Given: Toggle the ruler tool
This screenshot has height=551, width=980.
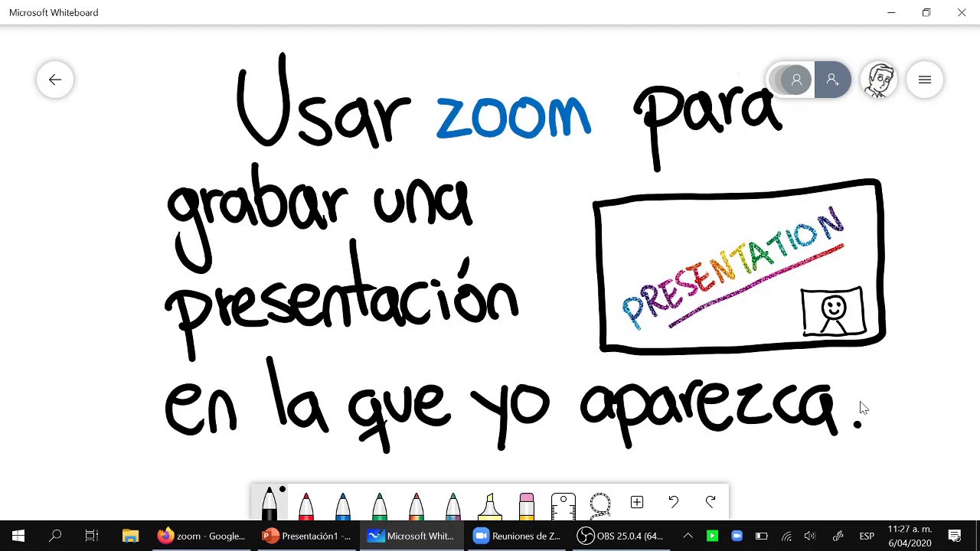Looking at the screenshot, I should click(563, 506).
